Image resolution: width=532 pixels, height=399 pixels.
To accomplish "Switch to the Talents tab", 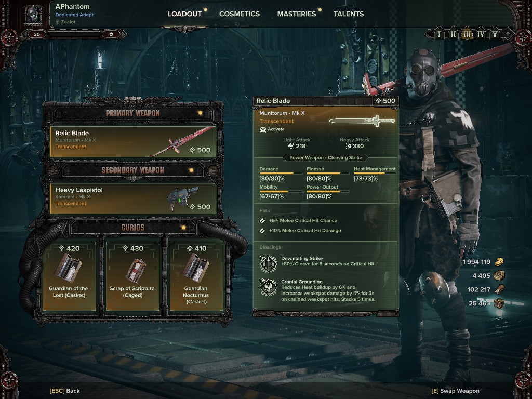I will (349, 14).
